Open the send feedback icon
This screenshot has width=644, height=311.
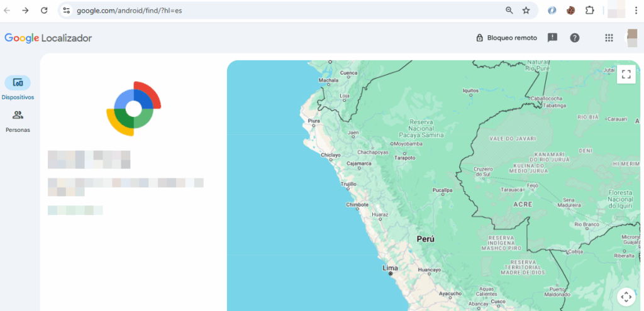552,38
